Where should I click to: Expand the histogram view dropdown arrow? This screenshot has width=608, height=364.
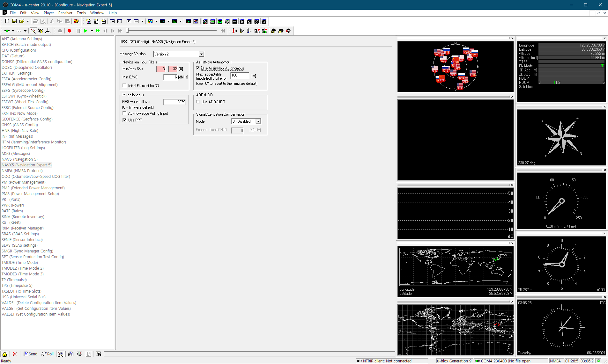point(181,21)
